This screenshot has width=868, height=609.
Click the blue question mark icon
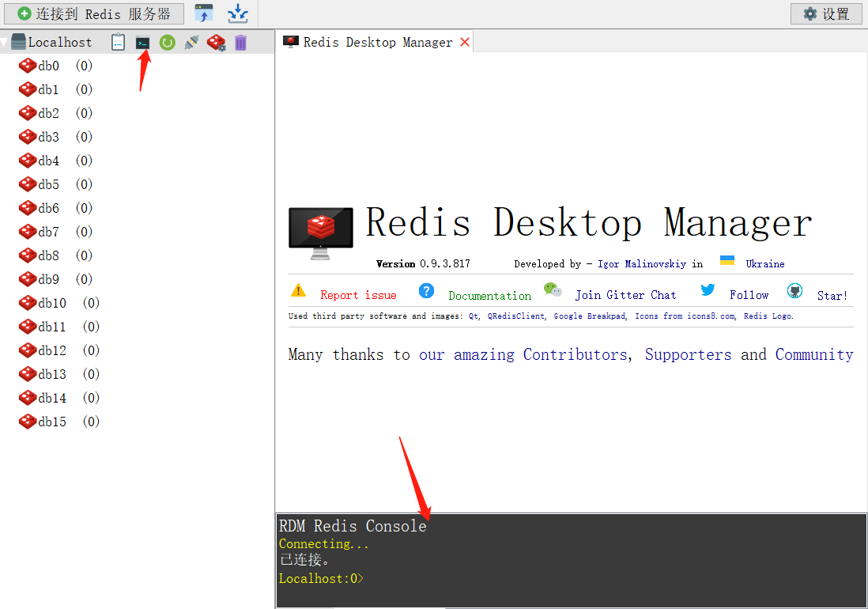(426, 291)
